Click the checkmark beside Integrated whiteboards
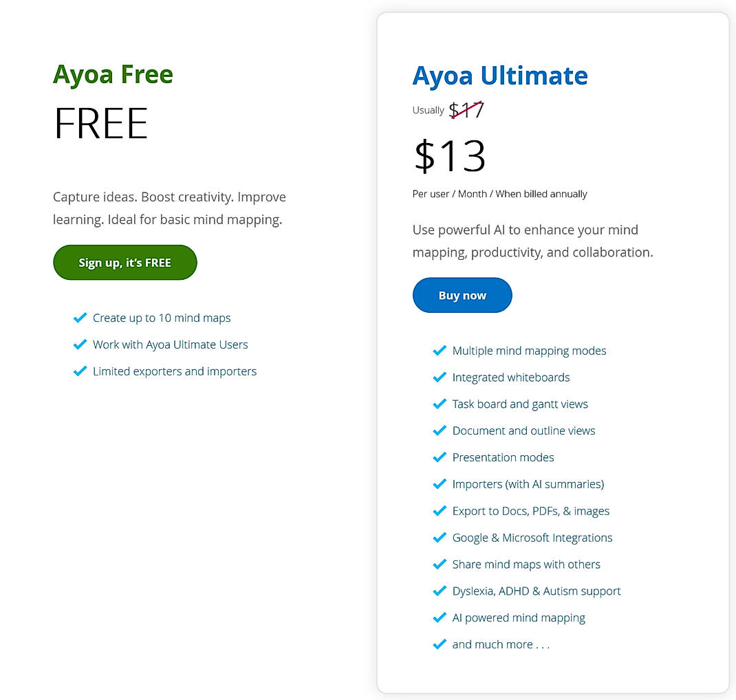Image resolution: width=736 pixels, height=700 pixels. pyautogui.click(x=440, y=378)
